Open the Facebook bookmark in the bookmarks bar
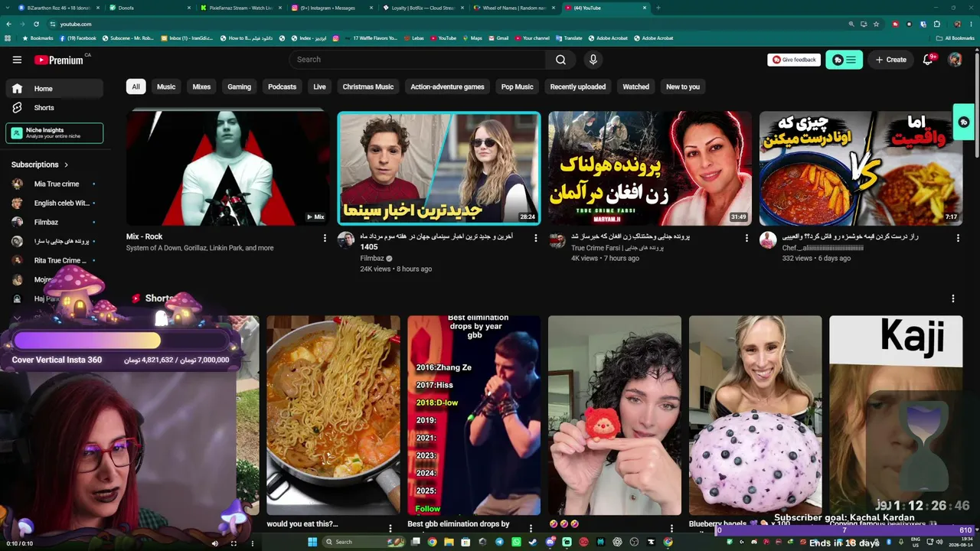This screenshot has height=551, width=980. [77, 38]
